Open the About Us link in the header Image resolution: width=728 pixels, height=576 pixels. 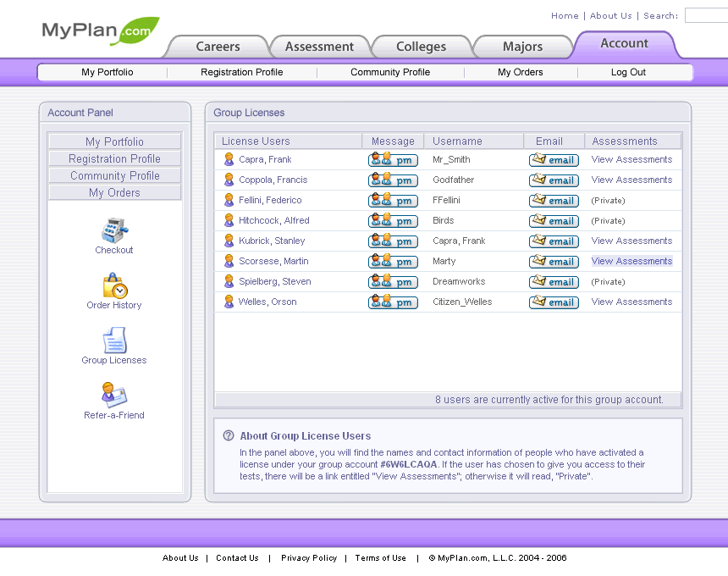pos(610,16)
